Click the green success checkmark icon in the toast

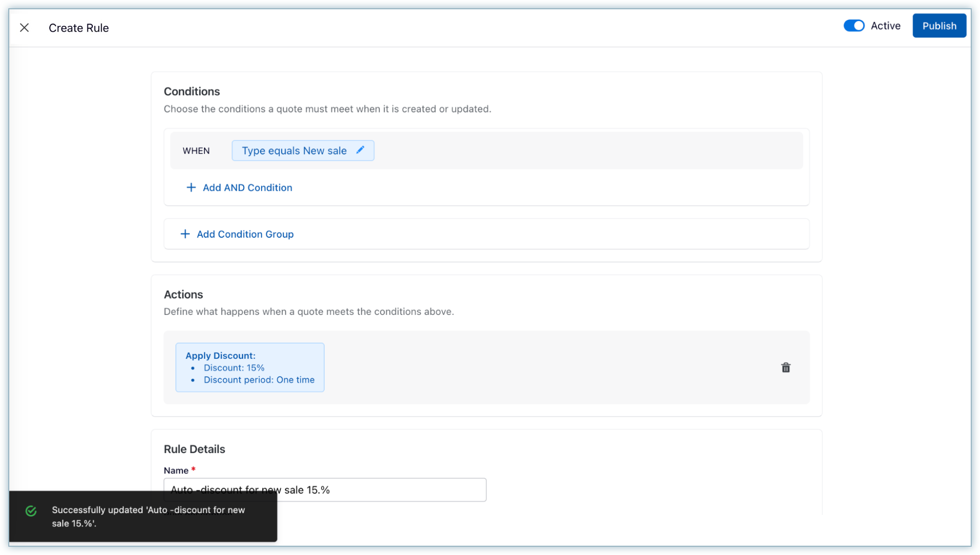coord(31,511)
